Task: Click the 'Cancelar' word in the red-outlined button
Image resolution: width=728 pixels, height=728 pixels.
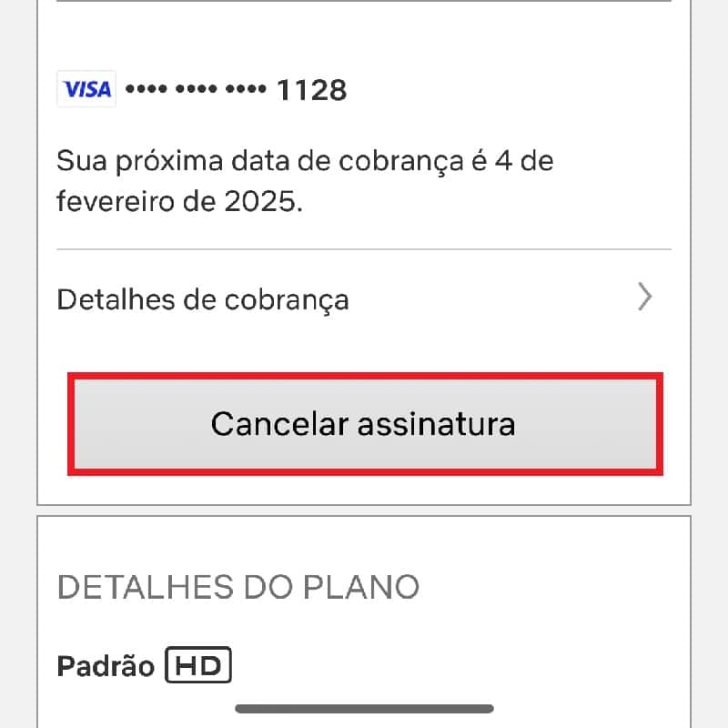Action: coord(279,424)
